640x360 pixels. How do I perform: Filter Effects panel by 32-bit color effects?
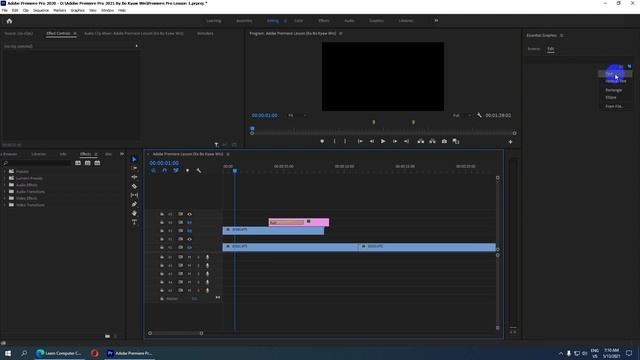[88, 163]
